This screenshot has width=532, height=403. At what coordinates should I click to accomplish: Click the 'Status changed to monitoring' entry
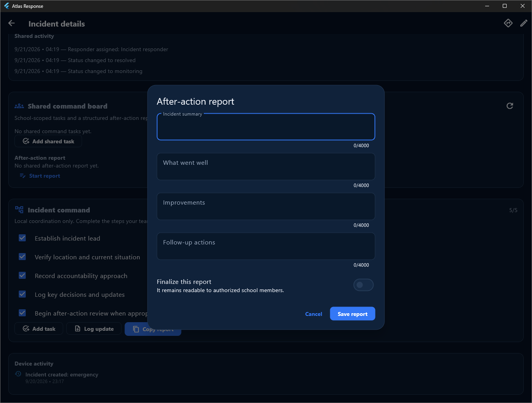coord(78,71)
